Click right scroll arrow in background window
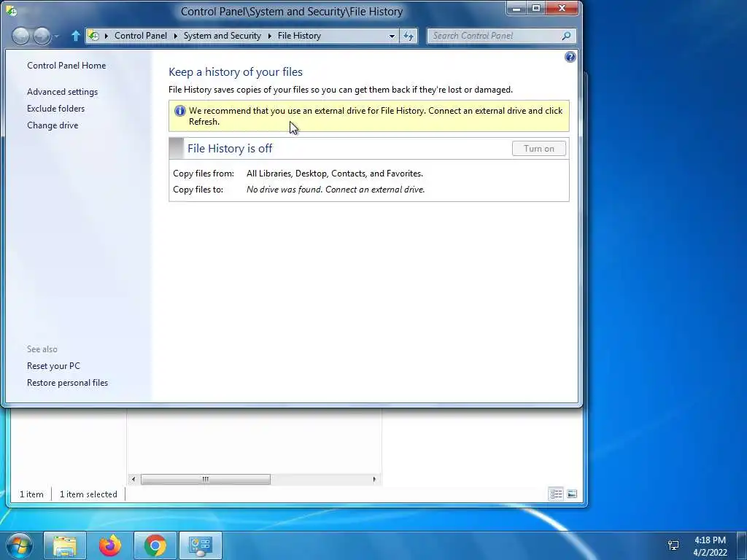Viewport: 747px width, 560px height. 374,479
